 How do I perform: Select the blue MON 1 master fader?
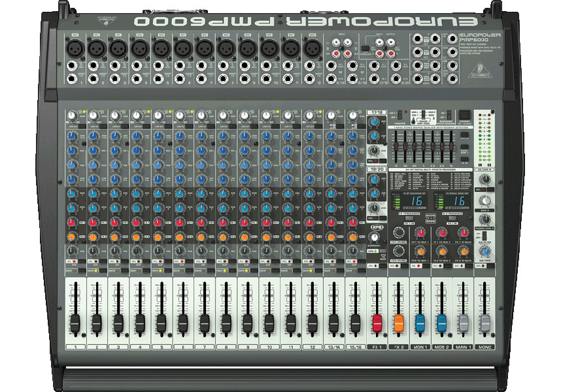point(420,323)
